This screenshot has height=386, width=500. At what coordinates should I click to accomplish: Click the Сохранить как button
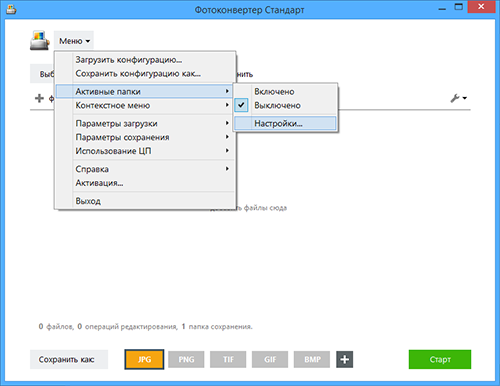pos(69,359)
